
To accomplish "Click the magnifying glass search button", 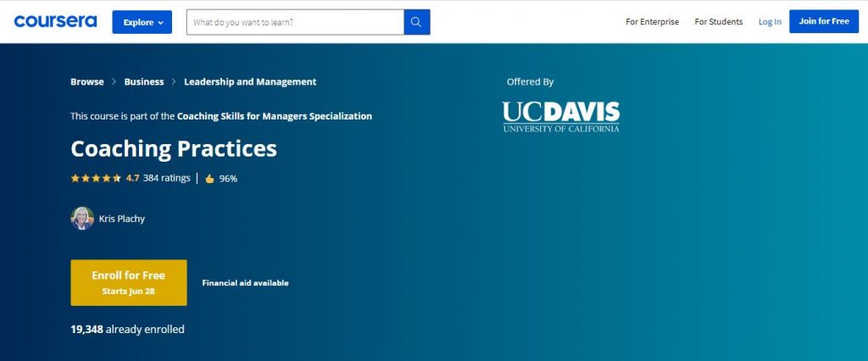I will (417, 22).
